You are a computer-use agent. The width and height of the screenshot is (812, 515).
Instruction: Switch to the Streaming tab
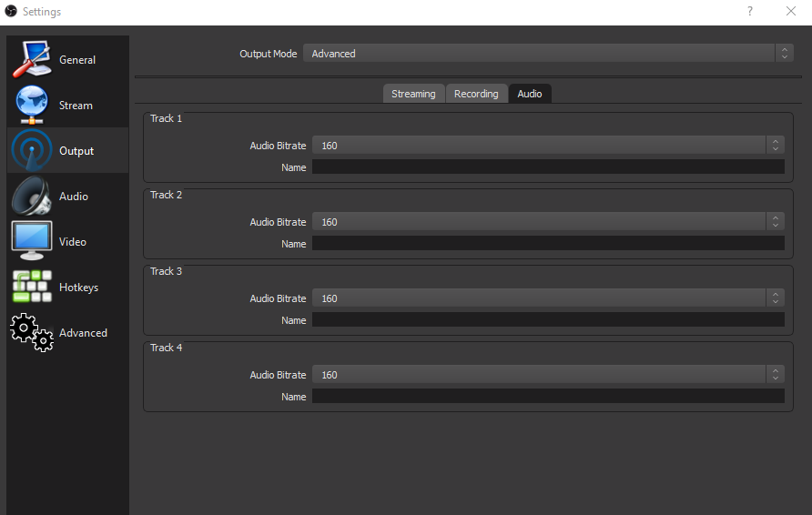(x=414, y=94)
